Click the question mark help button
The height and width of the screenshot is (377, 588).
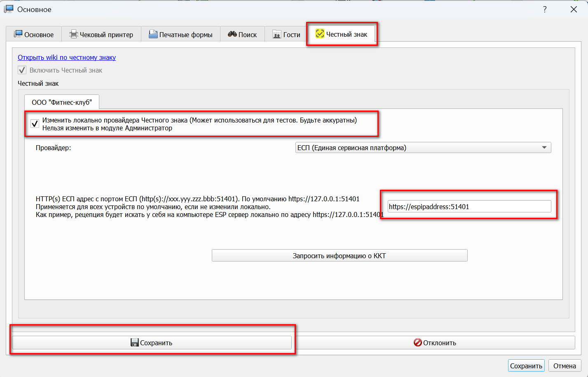coord(545,9)
